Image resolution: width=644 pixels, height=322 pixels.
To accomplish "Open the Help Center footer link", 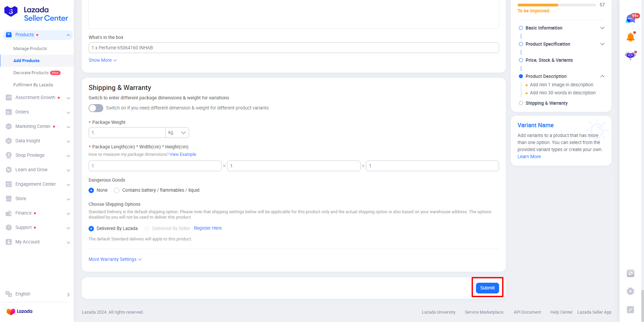I will click(561, 312).
